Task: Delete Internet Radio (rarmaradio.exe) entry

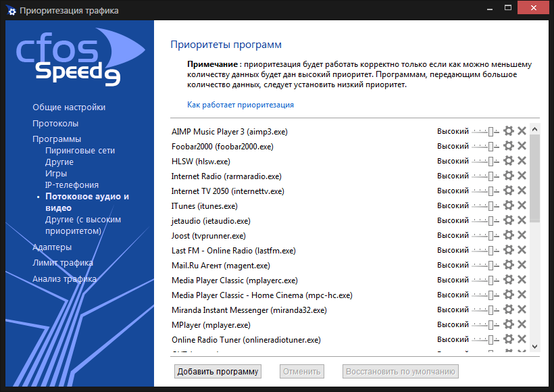Action: pos(522,176)
